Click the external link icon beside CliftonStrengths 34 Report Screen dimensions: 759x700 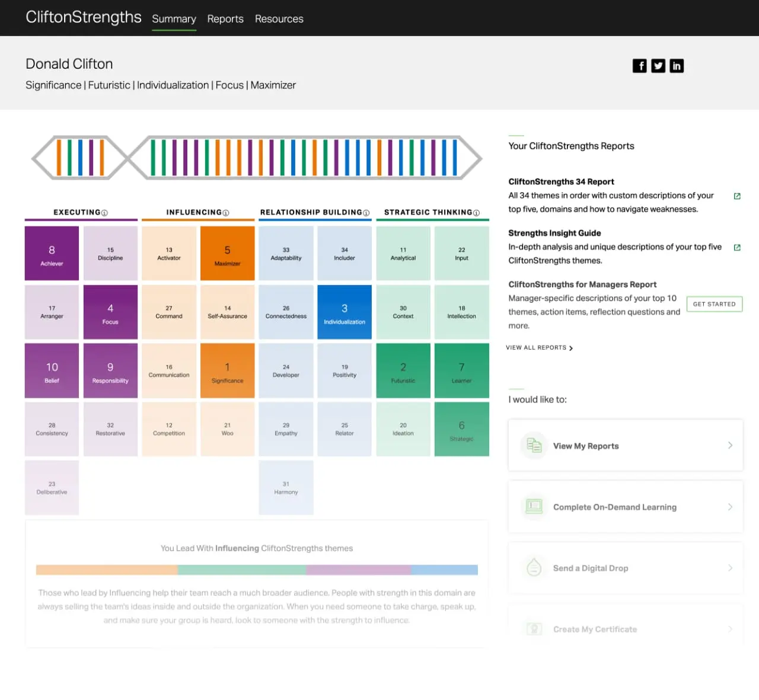[x=737, y=196]
